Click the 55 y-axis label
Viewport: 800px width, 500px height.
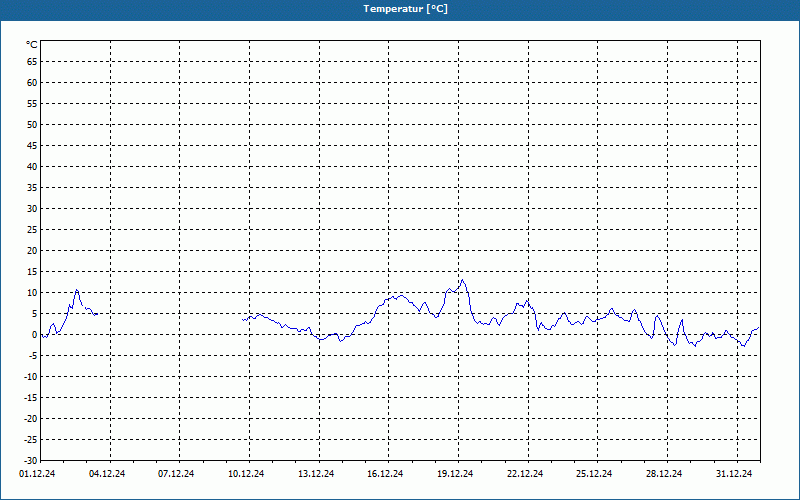click(32, 104)
